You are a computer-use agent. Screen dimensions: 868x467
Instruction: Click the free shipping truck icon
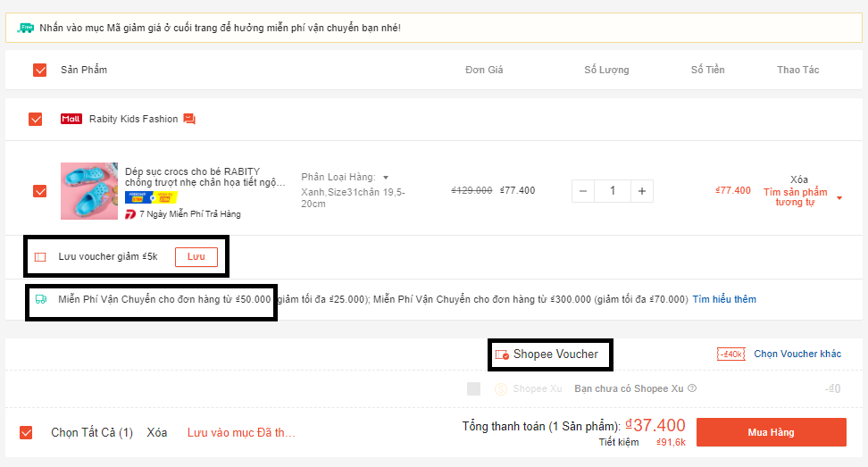pyautogui.click(x=40, y=299)
